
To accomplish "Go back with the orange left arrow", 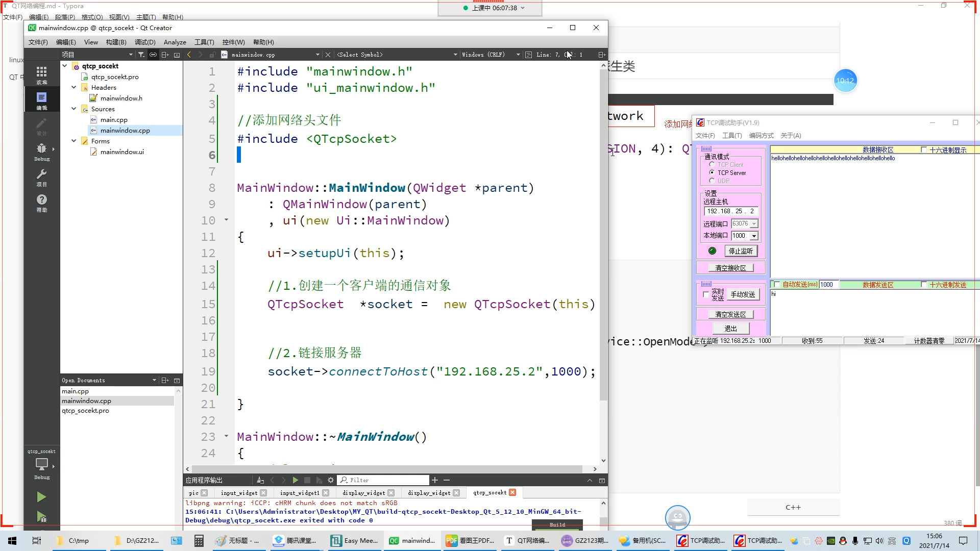I will 189,55.
